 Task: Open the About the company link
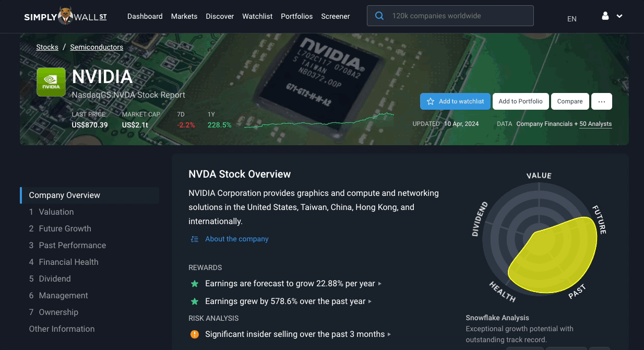point(236,239)
